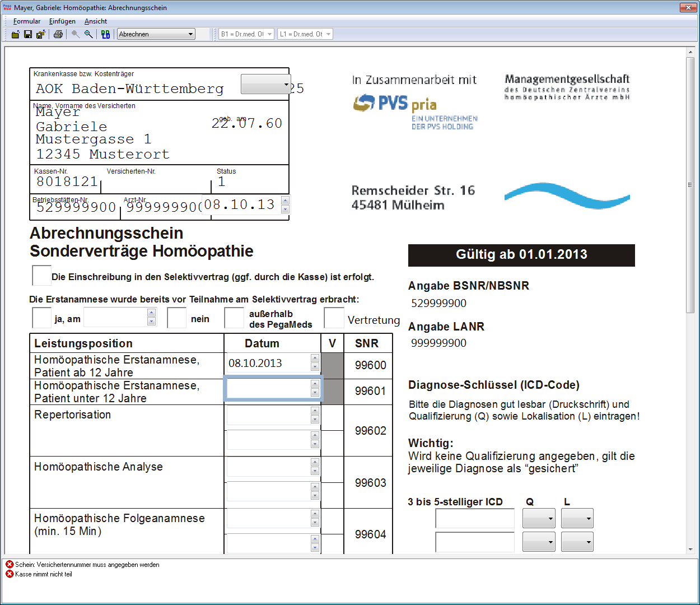Open the first Q qualification dropdown

coord(539,518)
